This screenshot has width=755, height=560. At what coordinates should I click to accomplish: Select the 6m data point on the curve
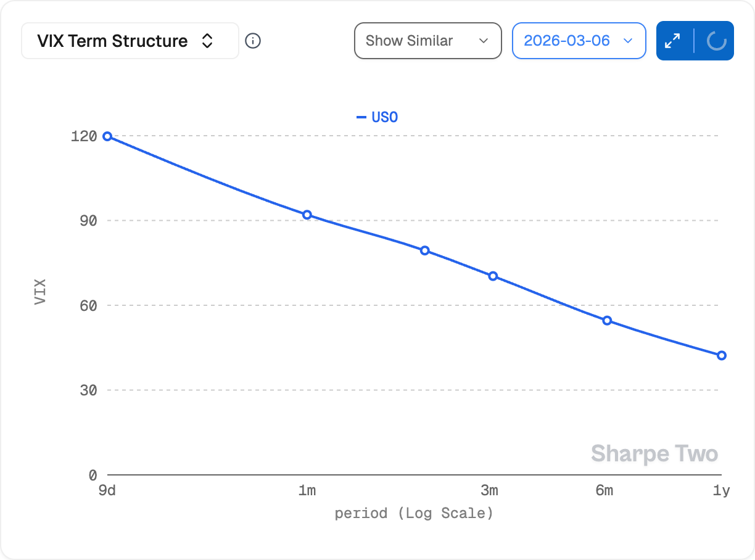pos(607,321)
